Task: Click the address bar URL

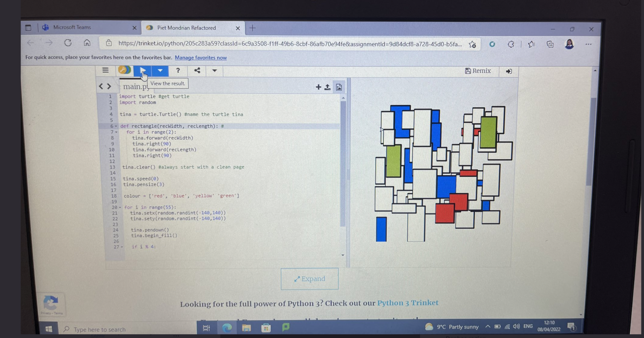Action: pos(290,44)
